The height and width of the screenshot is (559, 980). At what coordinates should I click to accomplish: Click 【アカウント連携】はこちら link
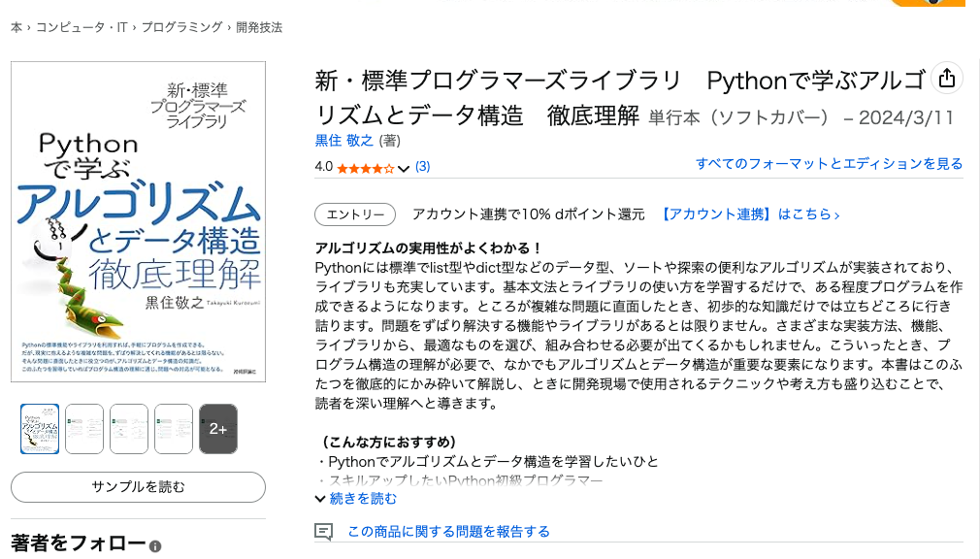750,214
